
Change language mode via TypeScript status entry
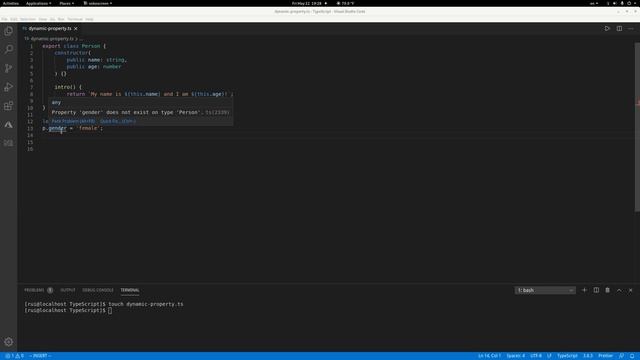567,356
